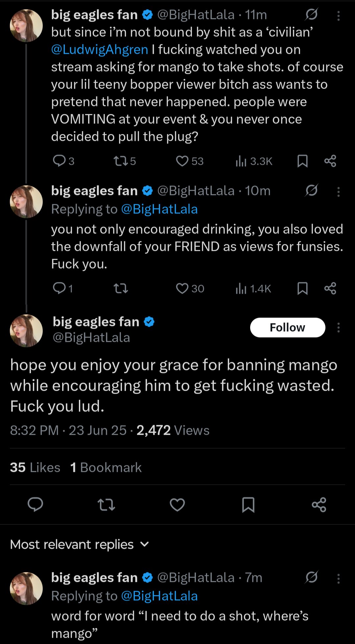355x644 pixels.
Task: Open the Most relevant replies sort dropdown
Action: 80,544
